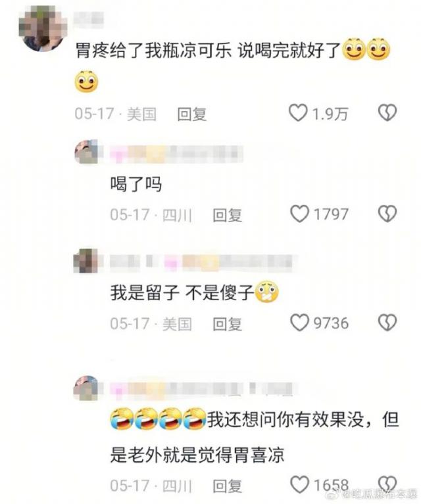Open the top commenter's profile avatar
The image size is (421, 504).
click(x=43, y=28)
